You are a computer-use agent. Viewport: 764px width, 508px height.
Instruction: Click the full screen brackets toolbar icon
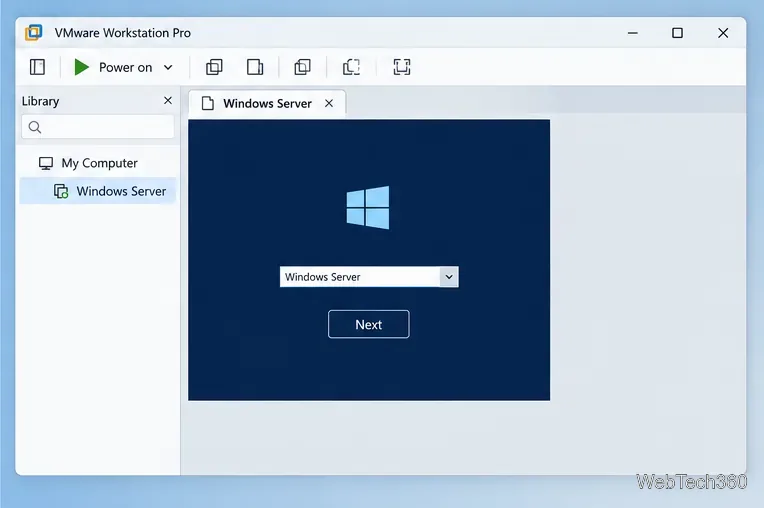click(x=401, y=67)
